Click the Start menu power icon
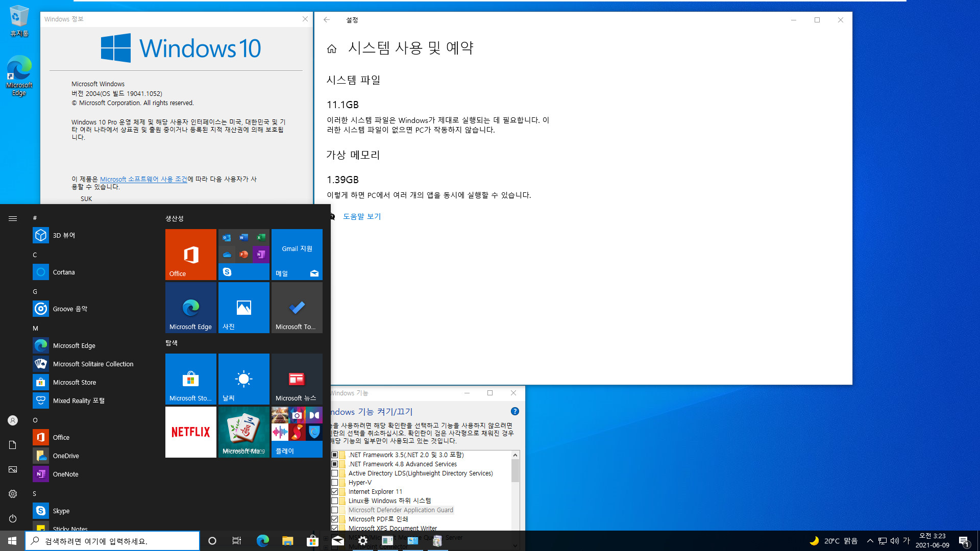The image size is (980, 551). pyautogui.click(x=13, y=518)
